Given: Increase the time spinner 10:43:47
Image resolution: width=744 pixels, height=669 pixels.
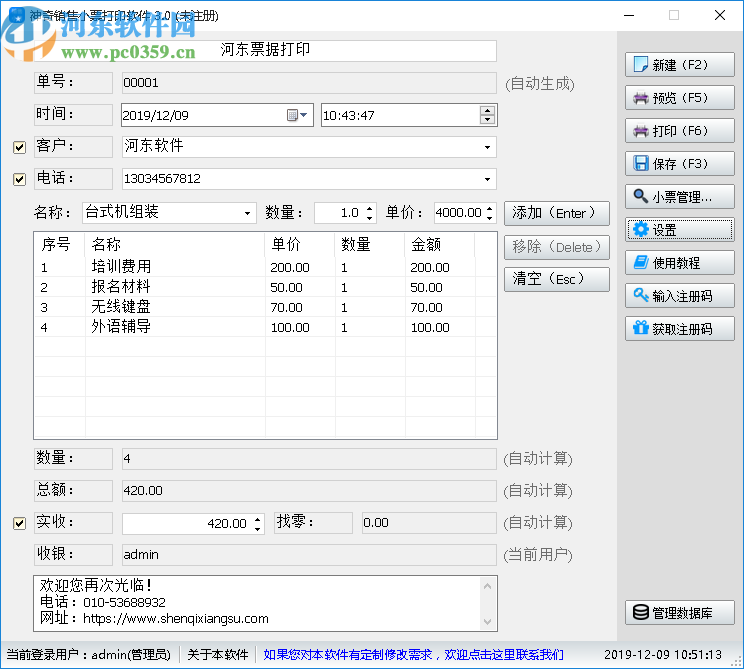Looking at the screenshot, I should pyautogui.click(x=487, y=111).
